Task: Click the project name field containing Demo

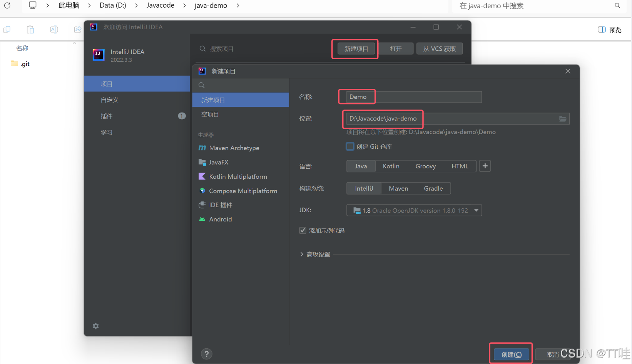Action: pos(414,97)
